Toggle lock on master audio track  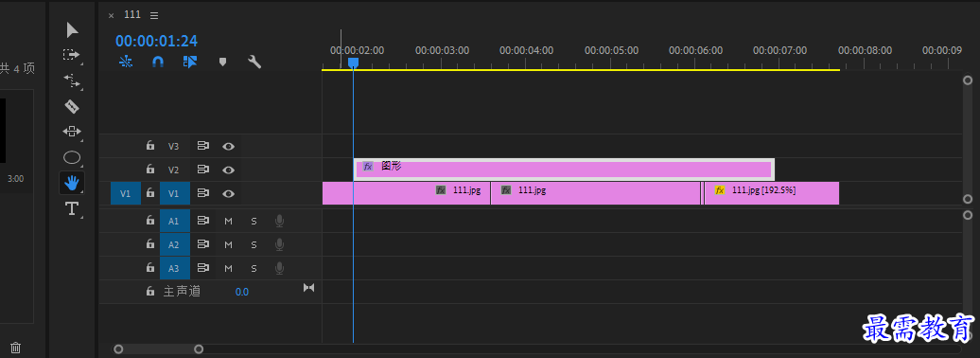click(x=150, y=291)
